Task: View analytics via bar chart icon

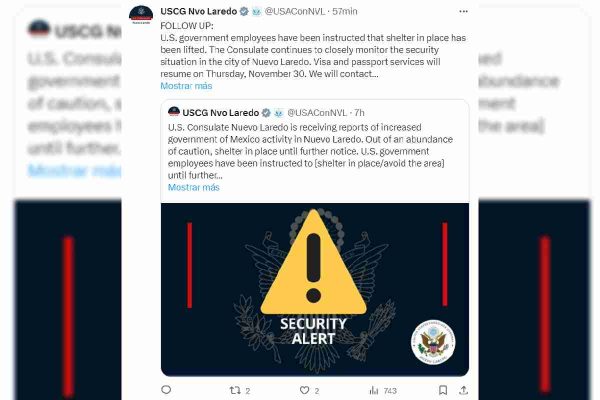Action: [x=374, y=390]
